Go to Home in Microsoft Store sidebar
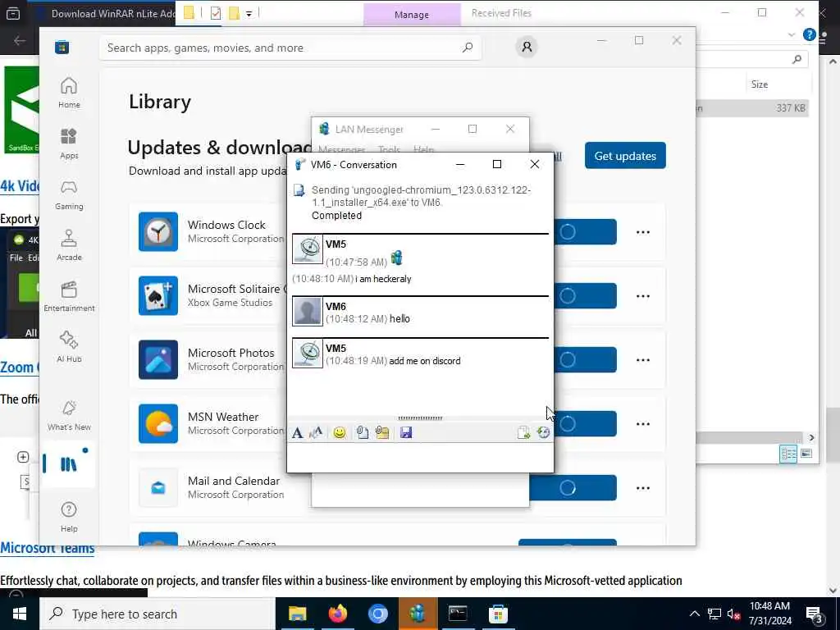Screen dimensions: 840x630 pyautogui.click(x=69, y=93)
